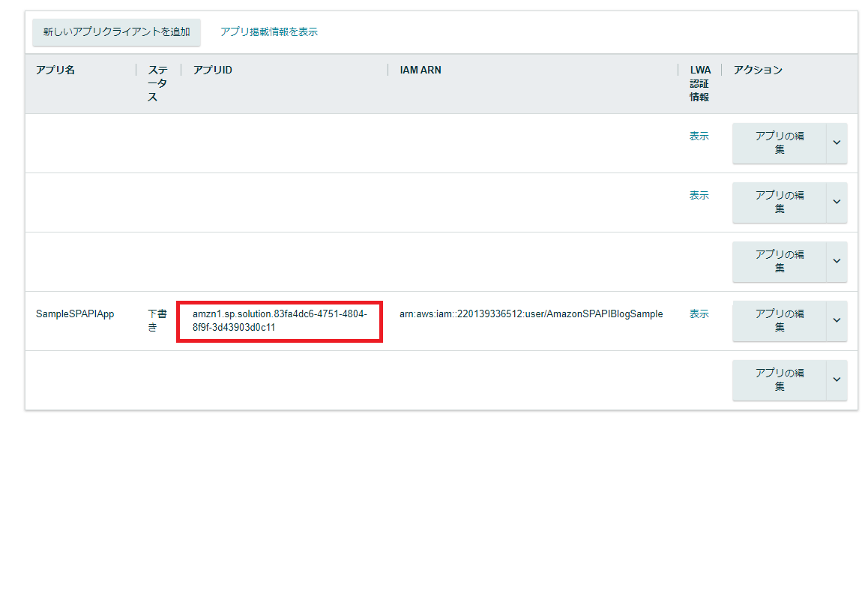Open the chevron dropdown in the row below SampleSPAPIApp
Viewport: 868px width, 612px height.
[x=837, y=380]
